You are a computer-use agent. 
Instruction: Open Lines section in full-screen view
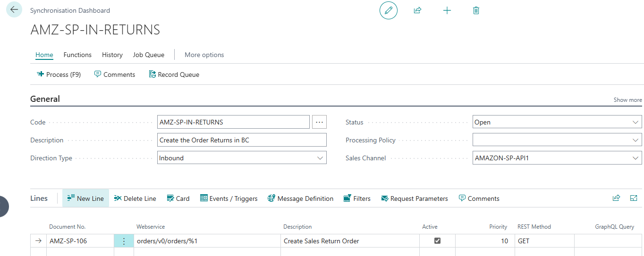pyautogui.click(x=634, y=198)
